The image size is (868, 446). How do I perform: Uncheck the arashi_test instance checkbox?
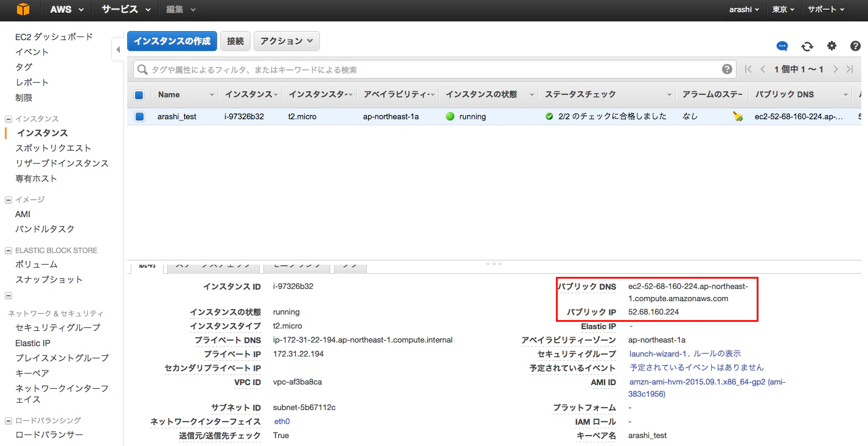coord(139,116)
